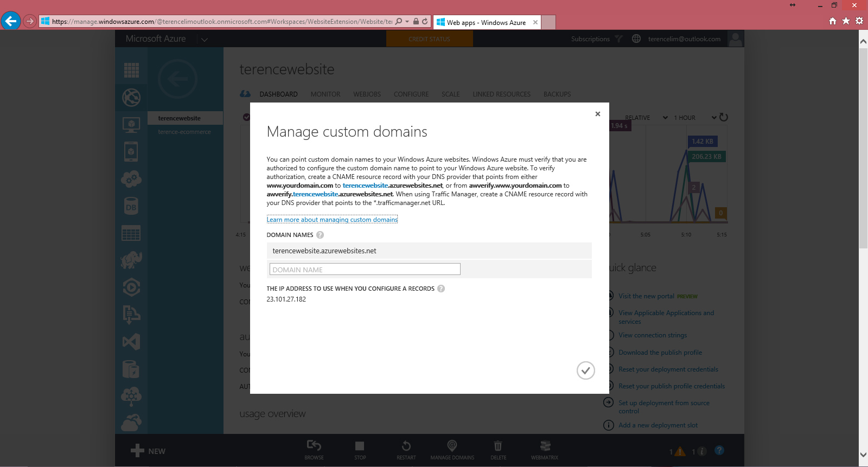This screenshot has width=868, height=467.
Task: Follow the terencewebsite.azurewebsites.net link in description
Action: (392, 185)
